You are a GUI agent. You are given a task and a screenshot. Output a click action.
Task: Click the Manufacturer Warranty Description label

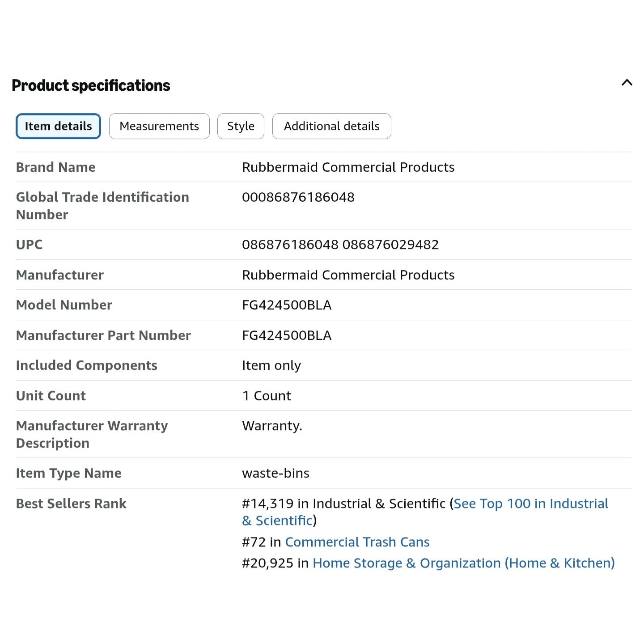(92, 434)
